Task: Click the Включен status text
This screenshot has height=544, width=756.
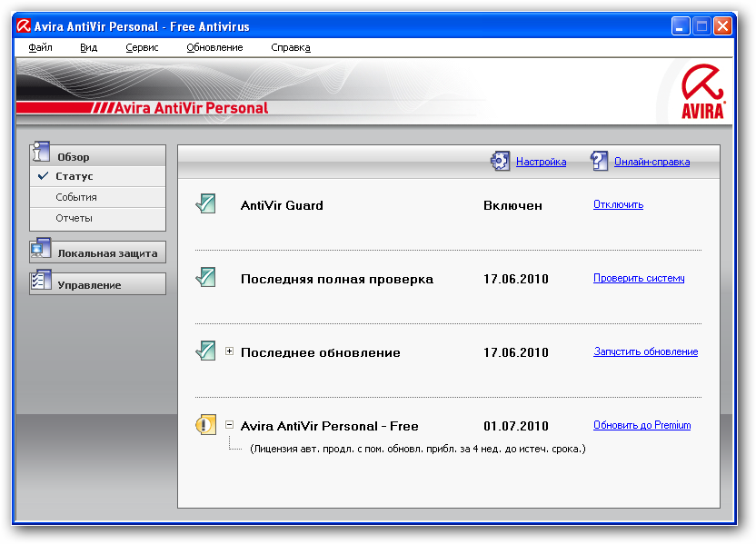Action: pyautogui.click(x=512, y=206)
